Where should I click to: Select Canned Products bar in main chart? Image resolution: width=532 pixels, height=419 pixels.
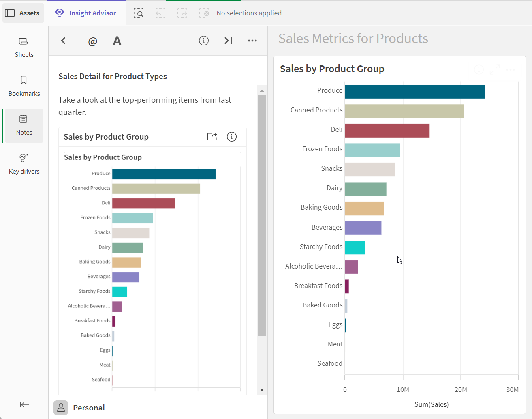coord(404,111)
